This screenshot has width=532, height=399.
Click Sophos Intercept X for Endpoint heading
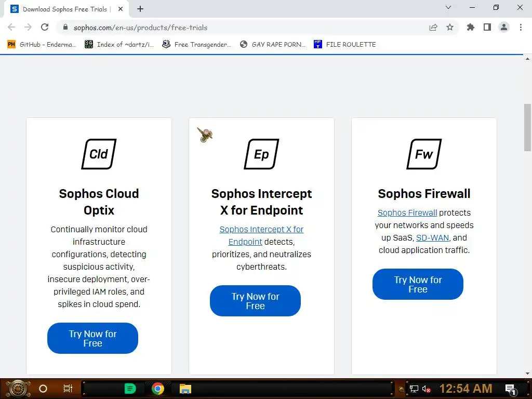click(x=262, y=202)
